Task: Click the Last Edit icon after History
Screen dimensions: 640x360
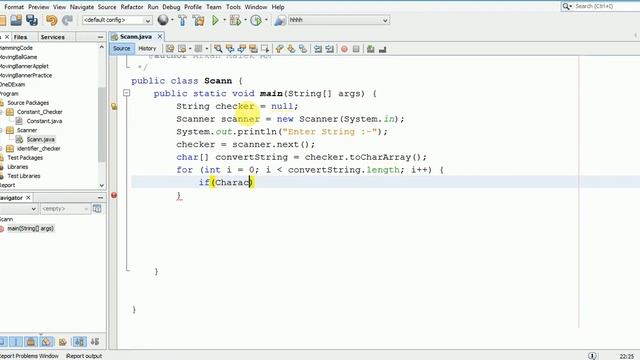Action: point(170,49)
